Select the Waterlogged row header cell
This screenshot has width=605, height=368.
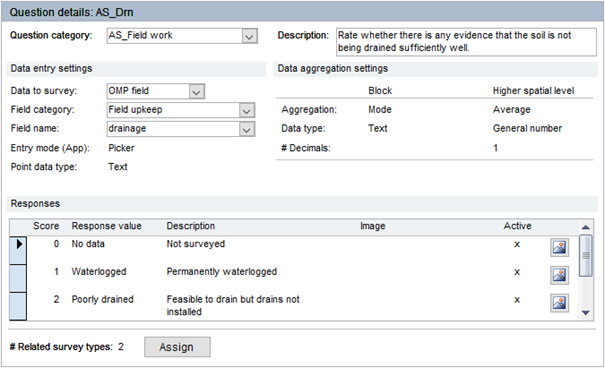pos(18,278)
